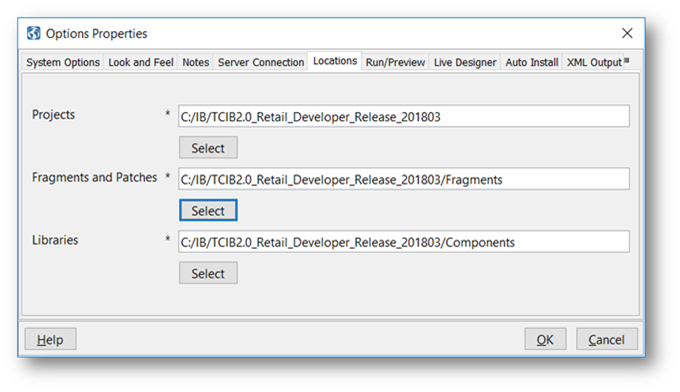Open the Live Designer tab
This screenshot has height=392, width=680.
[465, 62]
